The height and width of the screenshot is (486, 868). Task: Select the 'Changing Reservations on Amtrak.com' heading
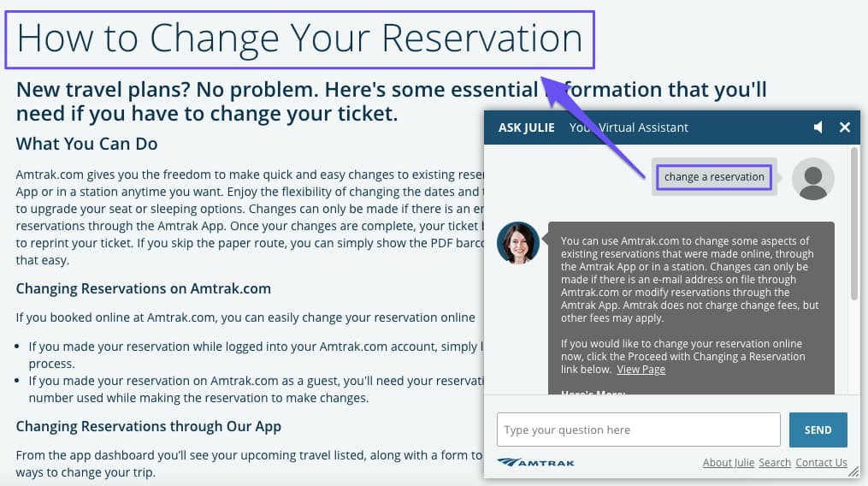(143, 288)
